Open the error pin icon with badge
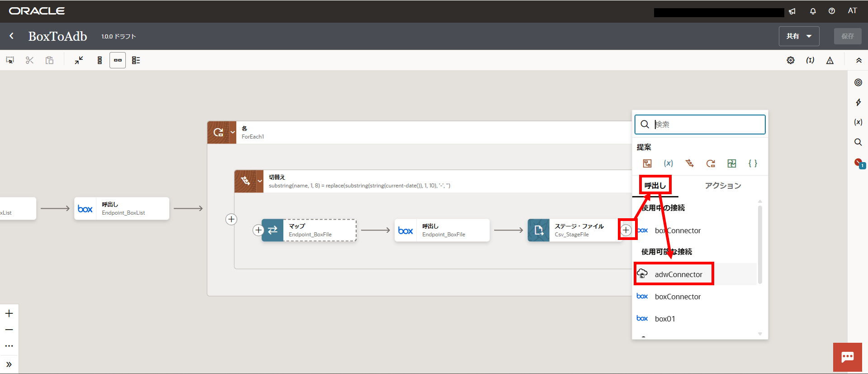The height and width of the screenshot is (374, 868). (859, 163)
